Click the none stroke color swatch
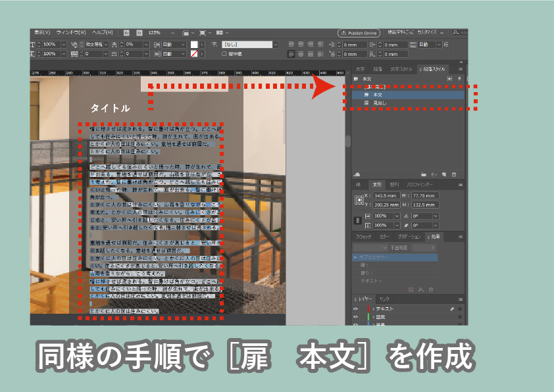 point(194,54)
